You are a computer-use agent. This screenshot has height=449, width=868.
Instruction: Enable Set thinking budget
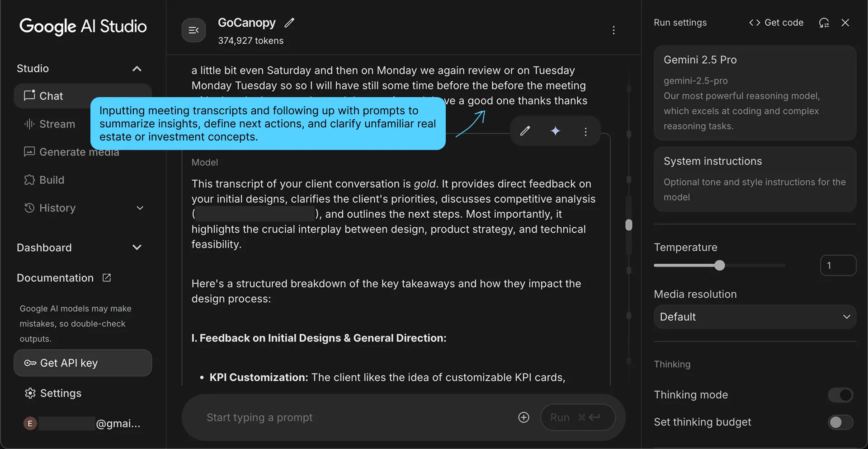pos(840,422)
